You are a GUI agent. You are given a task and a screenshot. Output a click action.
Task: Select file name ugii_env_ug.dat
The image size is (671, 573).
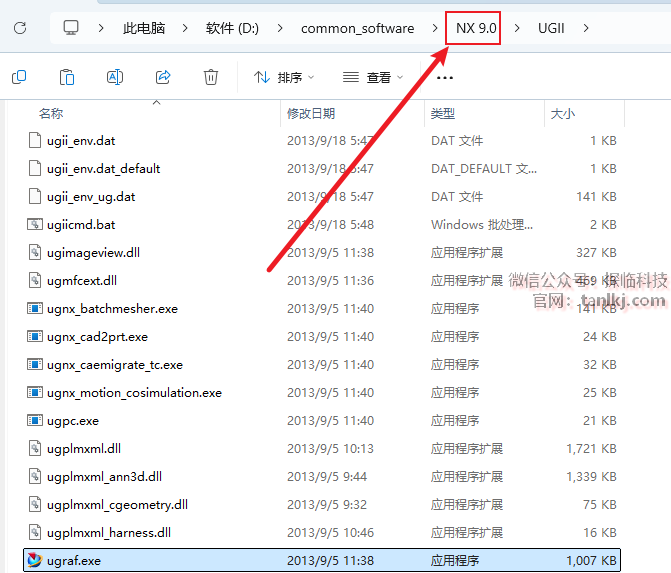click(91, 197)
